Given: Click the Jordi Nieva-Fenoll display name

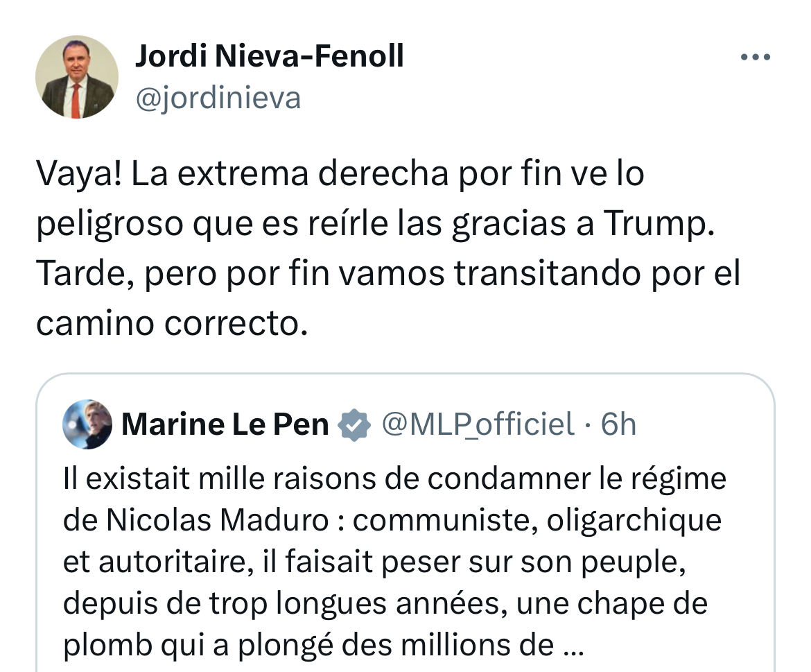Looking at the screenshot, I should point(269,56).
